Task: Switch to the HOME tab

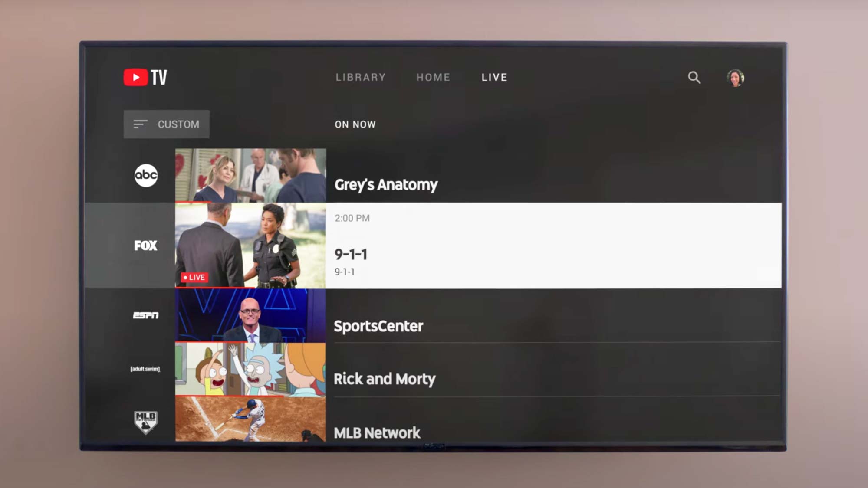Action: point(433,77)
